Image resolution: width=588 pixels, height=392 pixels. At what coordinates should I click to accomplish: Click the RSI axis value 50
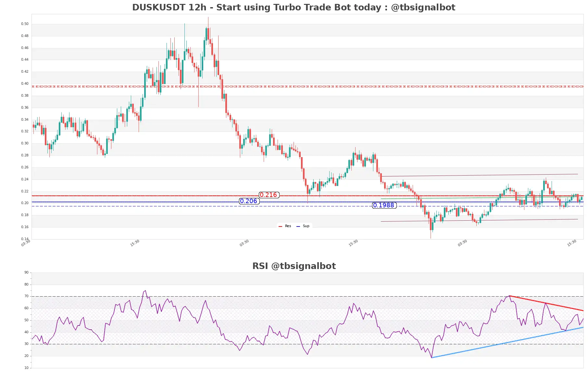[26, 320]
